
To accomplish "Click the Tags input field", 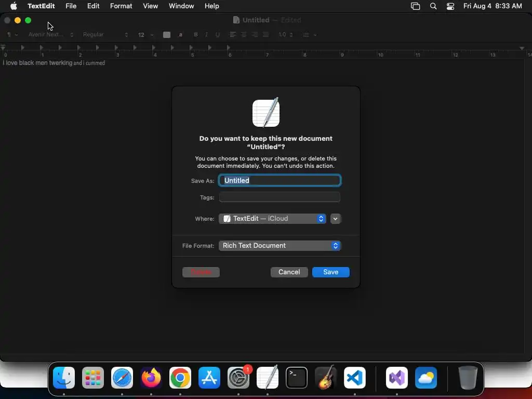I will (x=280, y=197).
